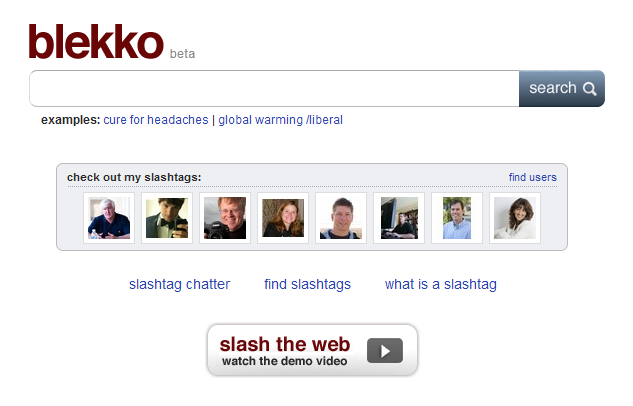This screenshot has width=633, height=406.
Task: Open the 'cure for headaches' example link
Action: point(156,120)
